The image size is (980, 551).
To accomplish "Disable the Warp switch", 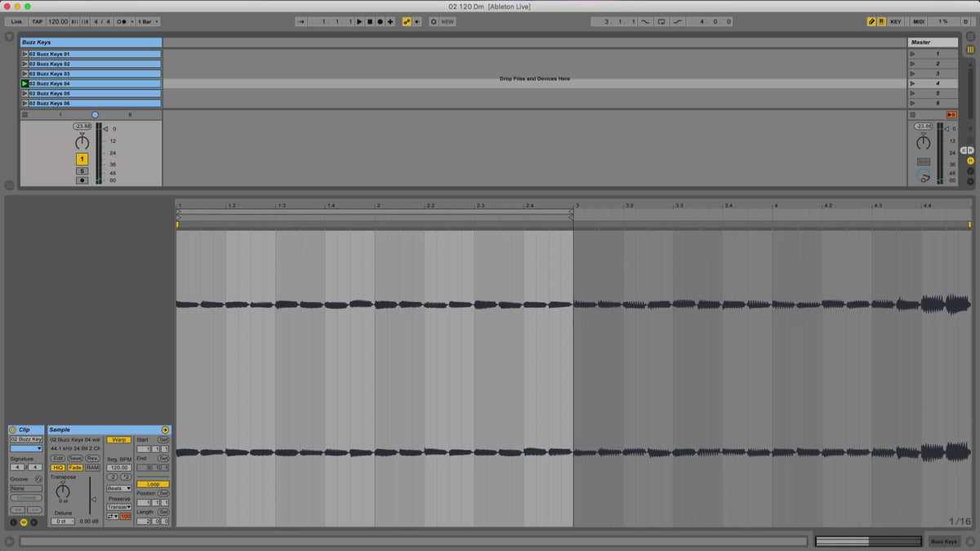I will 118,440.
